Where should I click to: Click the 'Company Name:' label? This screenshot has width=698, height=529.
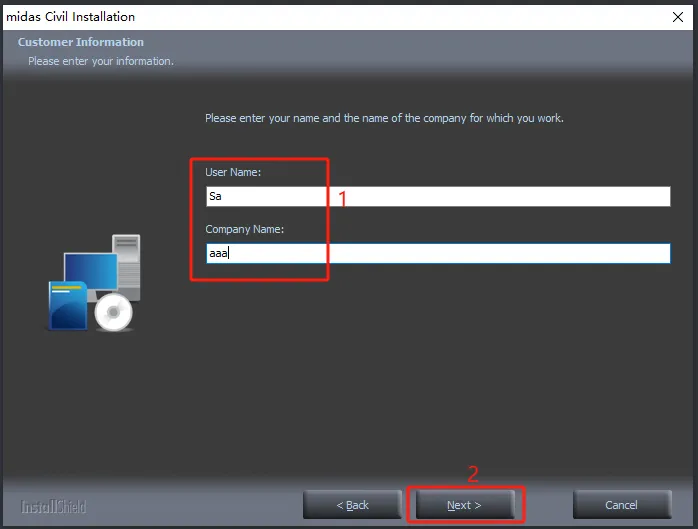coord(244,229)
